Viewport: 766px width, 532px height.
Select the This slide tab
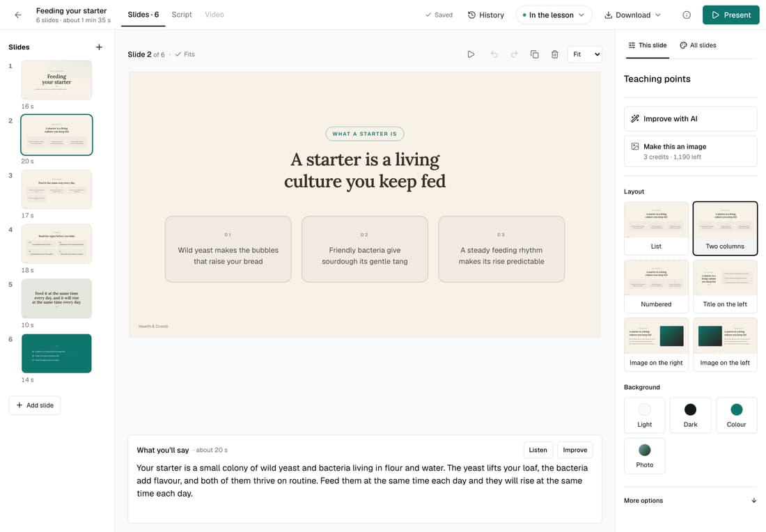pyautogui.click(x=648, y=45)
